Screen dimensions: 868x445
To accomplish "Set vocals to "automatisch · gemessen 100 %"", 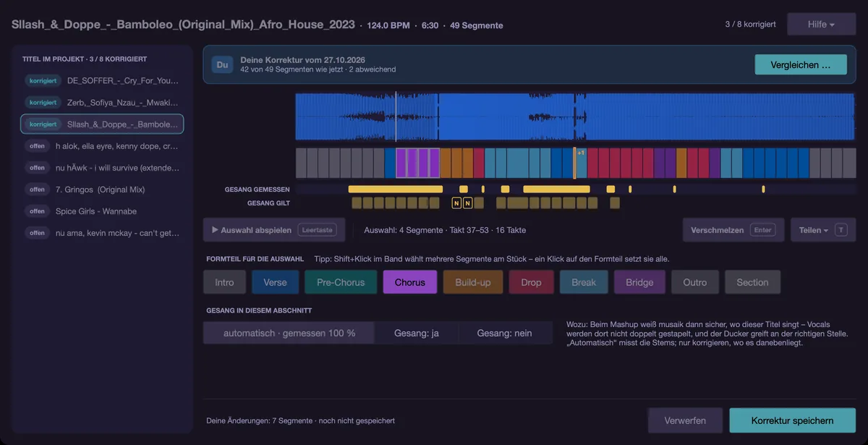I will point(289,333).
